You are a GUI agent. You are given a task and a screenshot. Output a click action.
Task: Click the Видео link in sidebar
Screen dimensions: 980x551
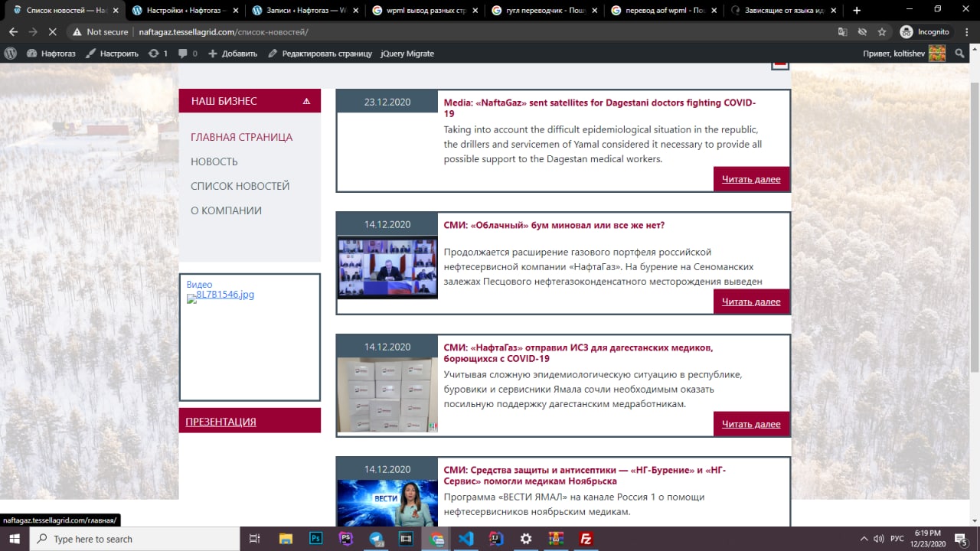click(x=199, y=285)
